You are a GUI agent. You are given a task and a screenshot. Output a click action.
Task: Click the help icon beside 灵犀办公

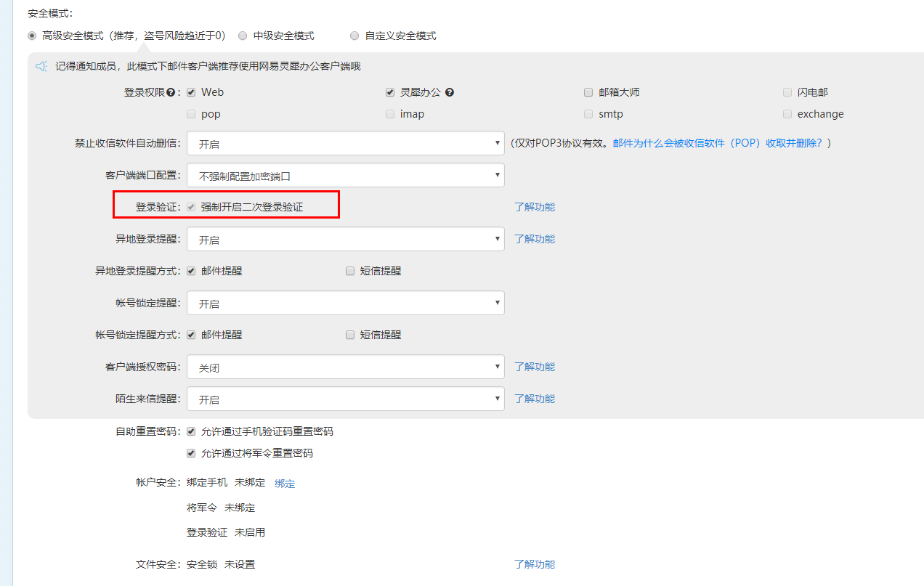coord(450,93)
